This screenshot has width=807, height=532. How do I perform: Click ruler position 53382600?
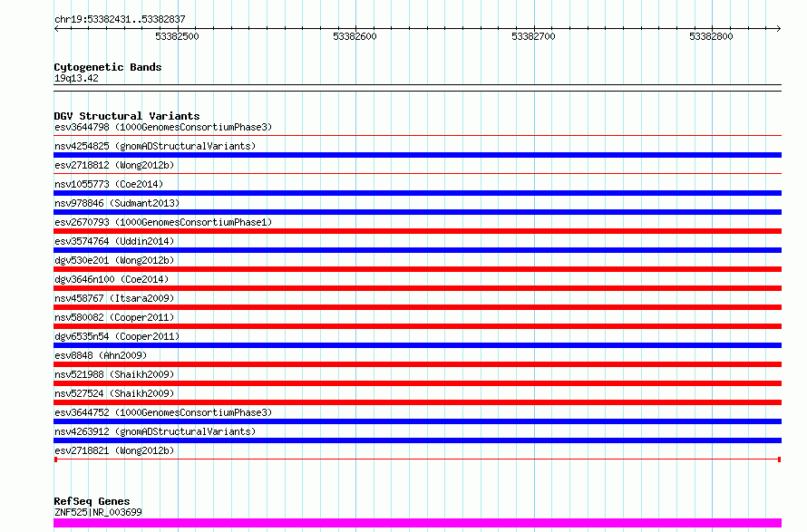tap(355, 36)
